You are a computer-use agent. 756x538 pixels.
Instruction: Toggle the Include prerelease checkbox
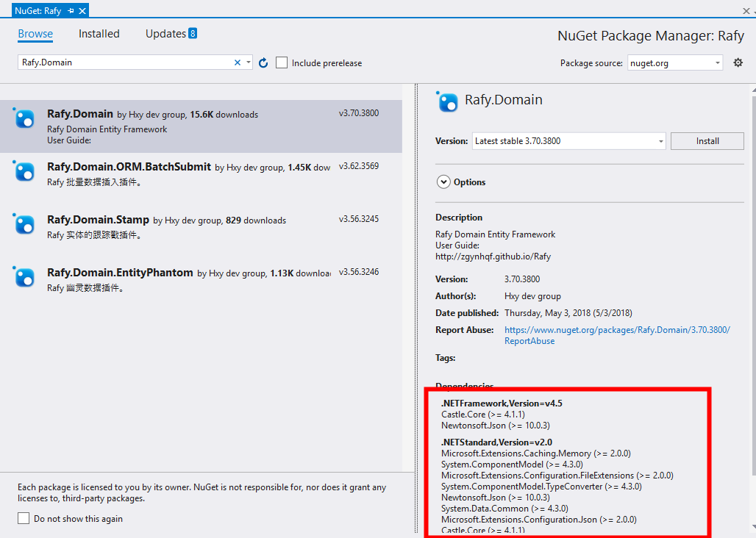(x=282, y=62)
